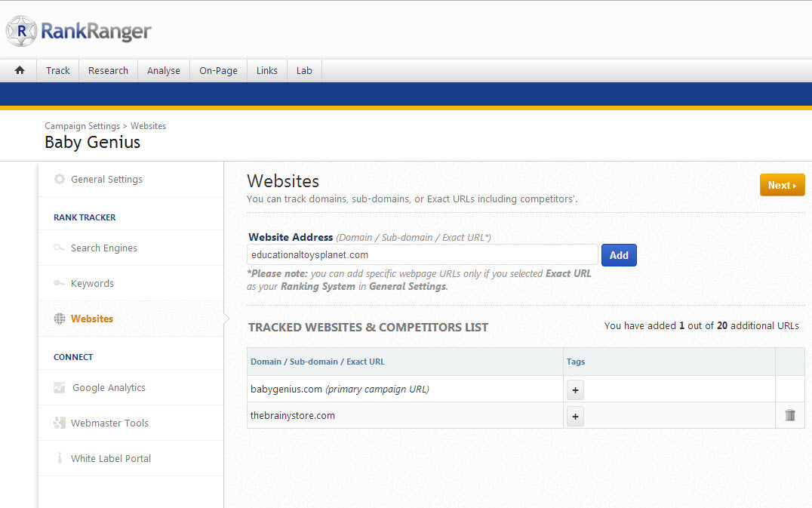Click the White Label Portal icon

(x=60, y=457)
